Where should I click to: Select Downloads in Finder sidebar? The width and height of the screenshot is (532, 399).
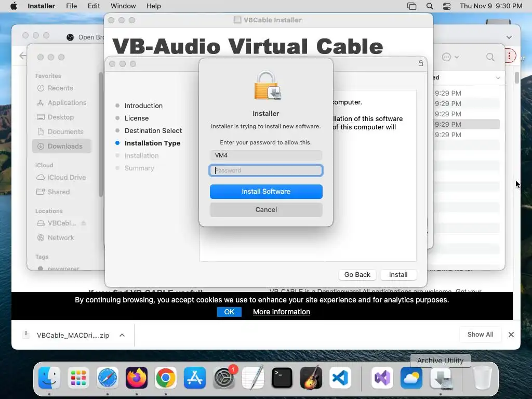[62, 146]
